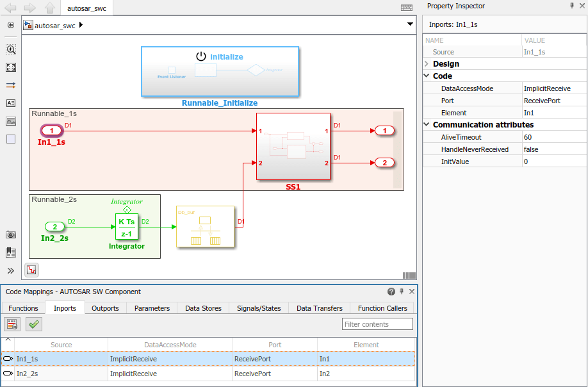Select the Inports tab

(65, 308)
